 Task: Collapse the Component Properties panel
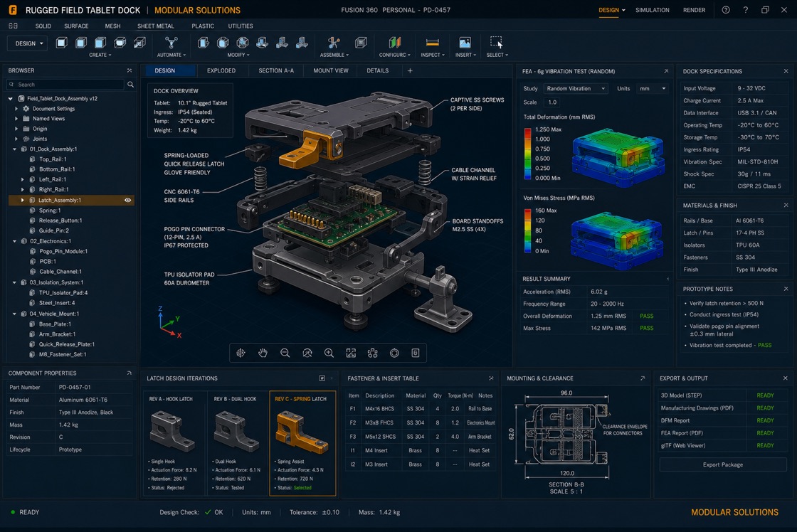tap(129, 373)
